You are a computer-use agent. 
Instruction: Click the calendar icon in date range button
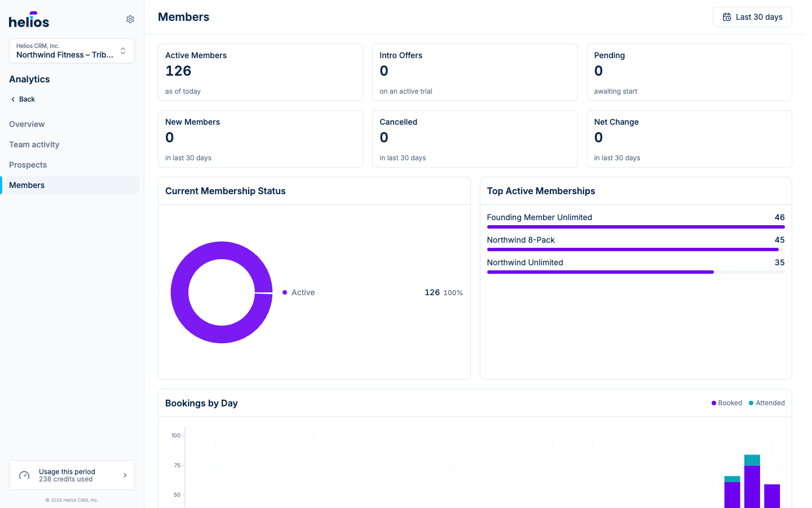point(727,17)
